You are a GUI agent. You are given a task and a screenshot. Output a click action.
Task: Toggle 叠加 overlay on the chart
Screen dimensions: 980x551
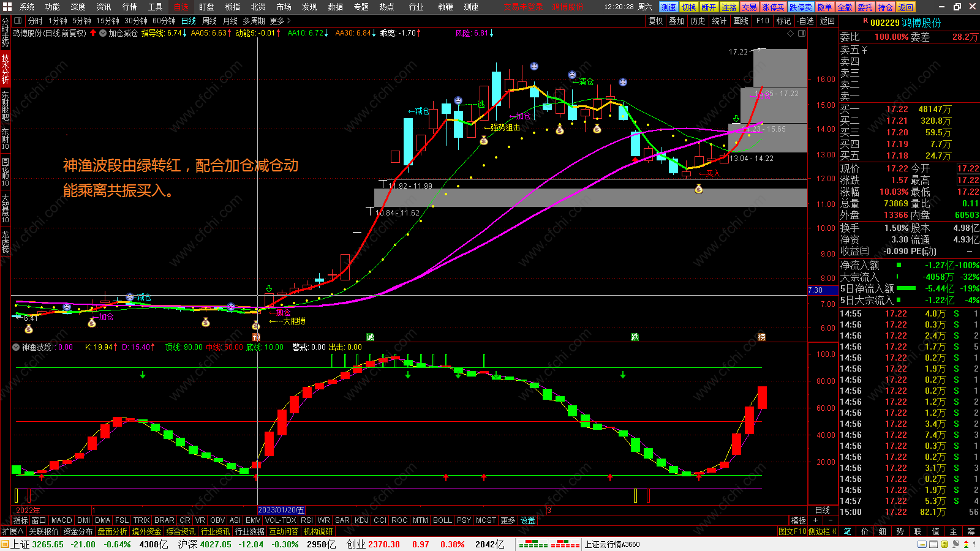tap(676, 21)
